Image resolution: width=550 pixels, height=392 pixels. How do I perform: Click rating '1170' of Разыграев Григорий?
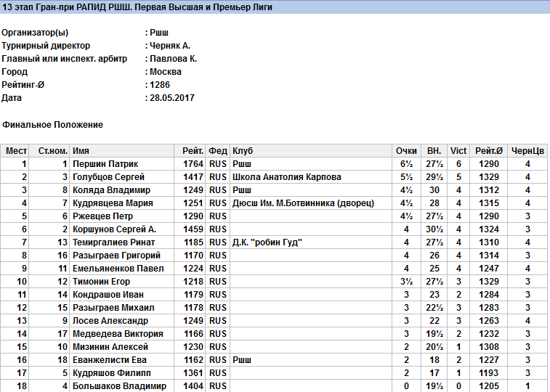[193, 255]
